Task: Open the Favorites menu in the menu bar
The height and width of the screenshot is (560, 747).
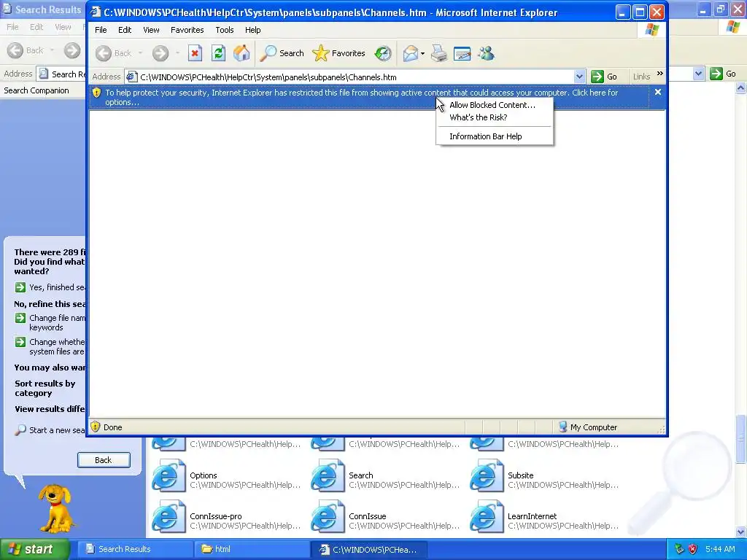Action: (187, 30)
